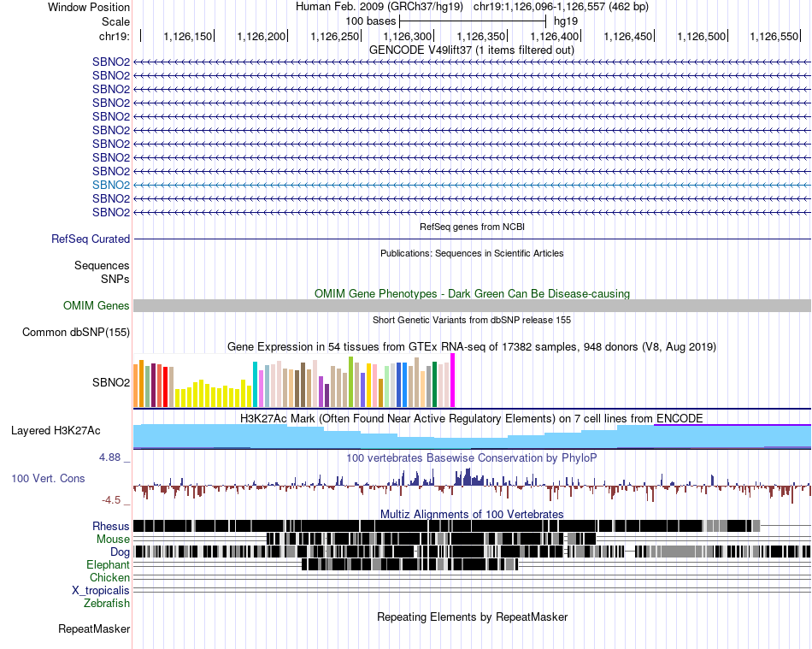Select the Layered H3K27Ac track label
The image size is (812, 649).
[x=56, y=430]
